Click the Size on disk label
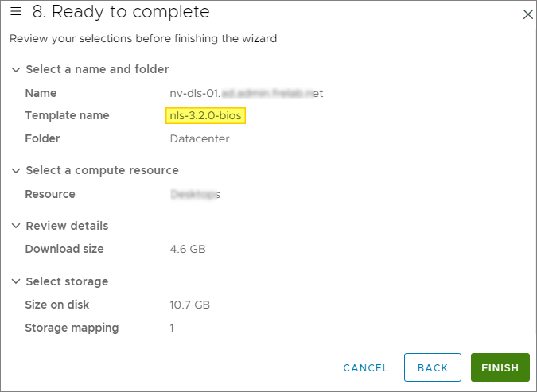 click(x=57, y=305)
